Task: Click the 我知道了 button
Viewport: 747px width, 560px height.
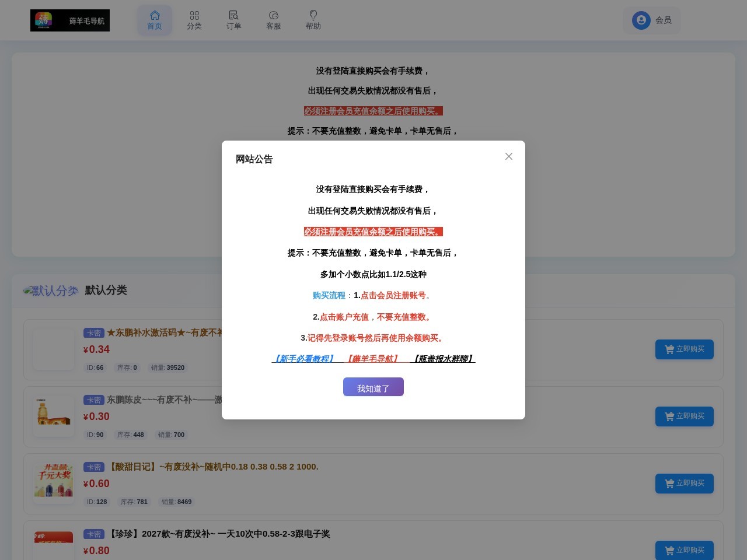Action: tap(373, 387)
